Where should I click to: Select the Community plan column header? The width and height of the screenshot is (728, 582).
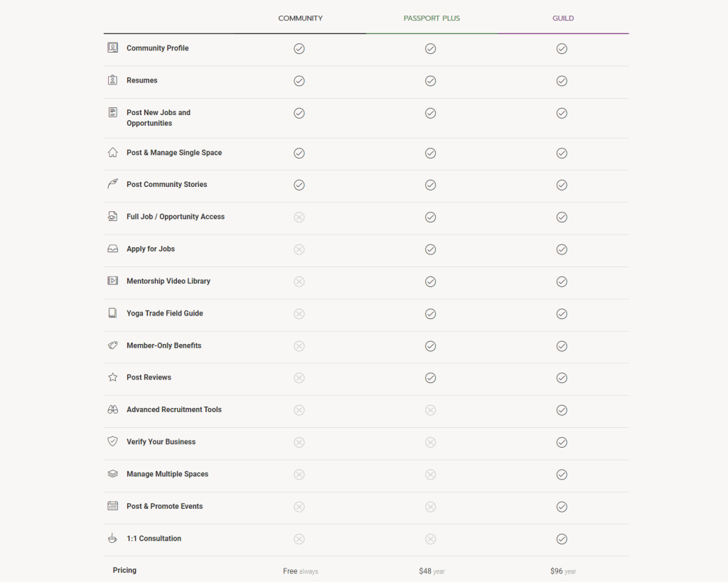point(300,18)
